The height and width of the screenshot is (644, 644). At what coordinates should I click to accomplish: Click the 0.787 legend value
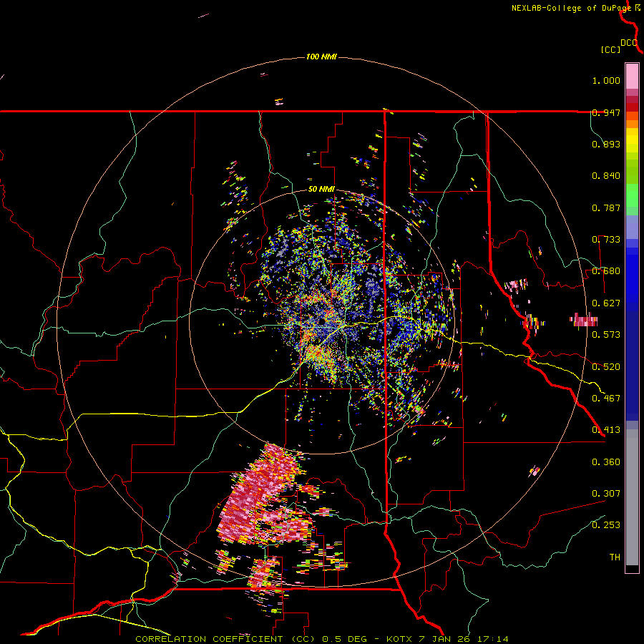pos(606,208)
